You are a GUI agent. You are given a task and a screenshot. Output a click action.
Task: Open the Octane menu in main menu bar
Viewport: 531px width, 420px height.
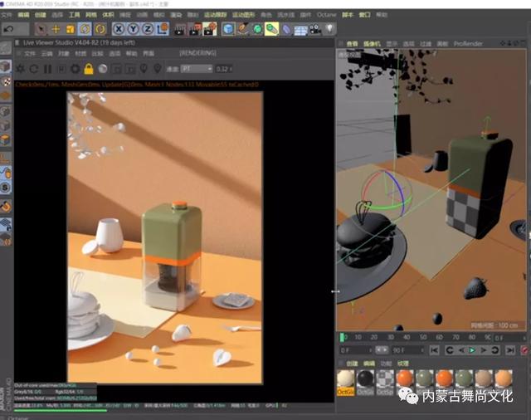pos(326,15)
